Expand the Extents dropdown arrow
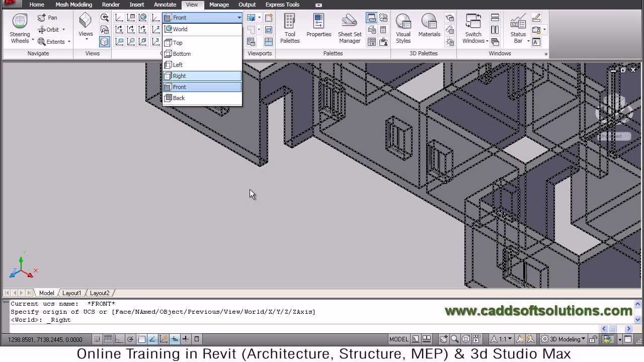The width and height of the screenshot is (644, 362). [x=69, y=42]
